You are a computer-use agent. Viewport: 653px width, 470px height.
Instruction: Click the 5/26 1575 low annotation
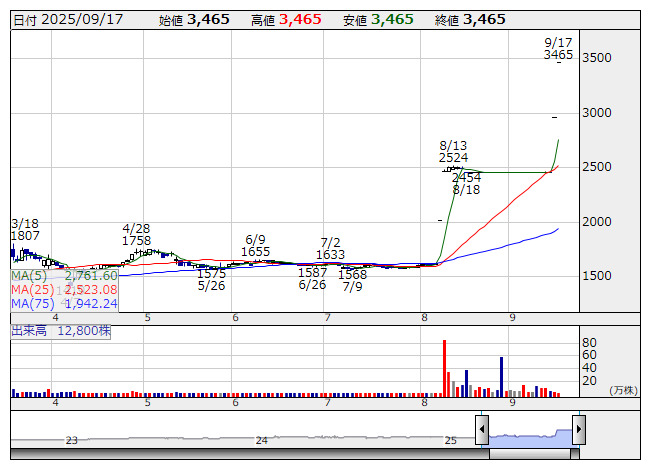point(211,279)
